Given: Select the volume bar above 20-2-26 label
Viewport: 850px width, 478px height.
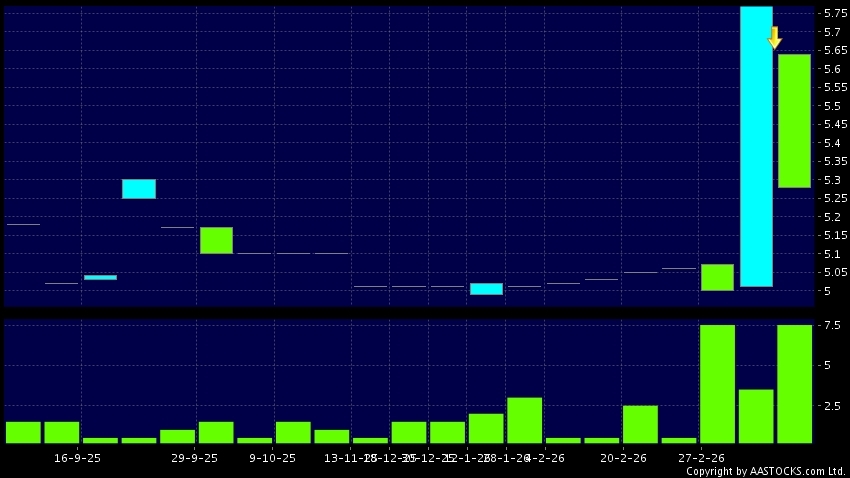Looking at the screenshot, I should [640, 424].
